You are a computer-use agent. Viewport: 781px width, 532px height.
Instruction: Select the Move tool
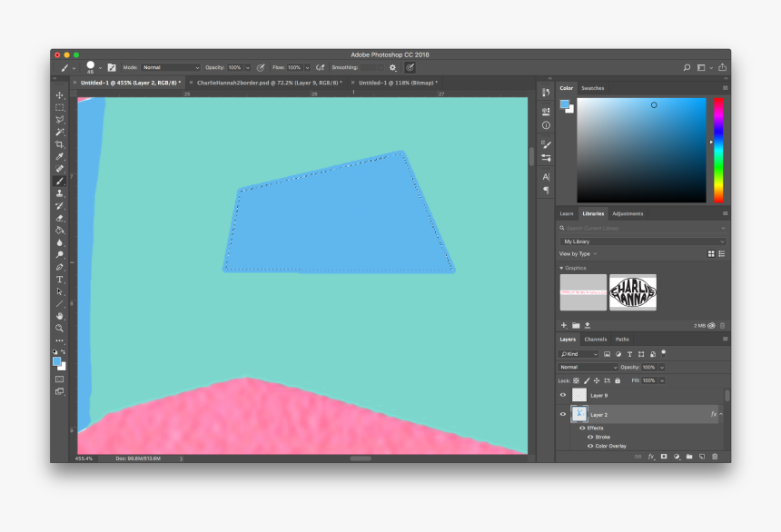click(60, 94)
